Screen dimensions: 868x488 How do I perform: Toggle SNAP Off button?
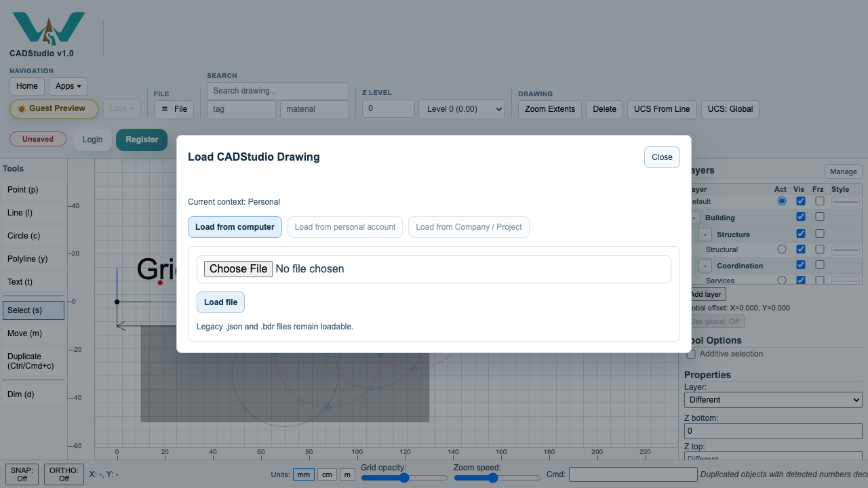pos(22,474)
